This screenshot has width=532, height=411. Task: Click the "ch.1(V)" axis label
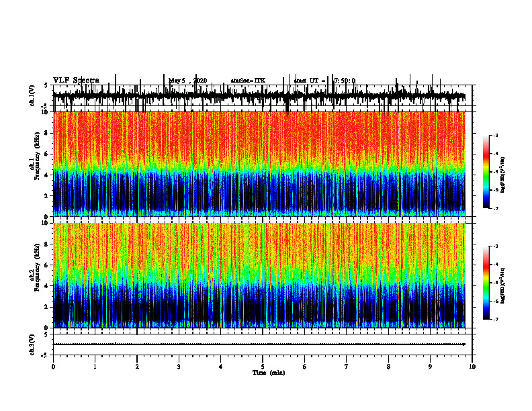[x=32, y=95]
